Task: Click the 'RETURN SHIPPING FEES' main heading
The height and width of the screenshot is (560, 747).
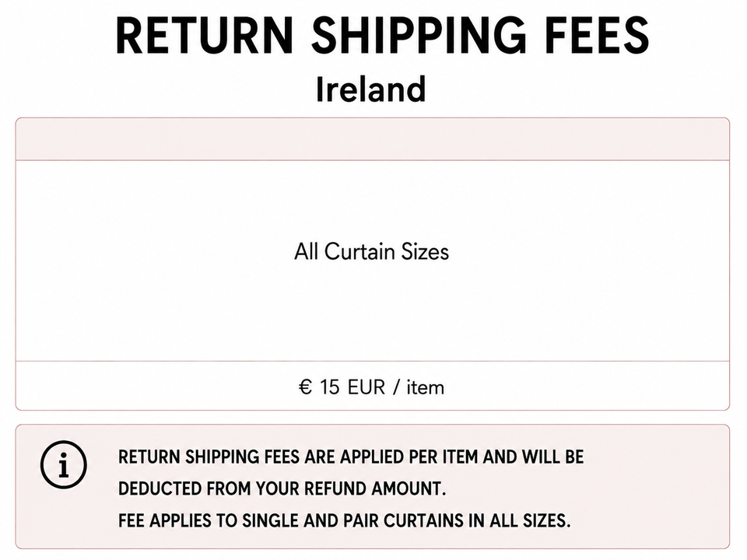Action: pos(382,35)
